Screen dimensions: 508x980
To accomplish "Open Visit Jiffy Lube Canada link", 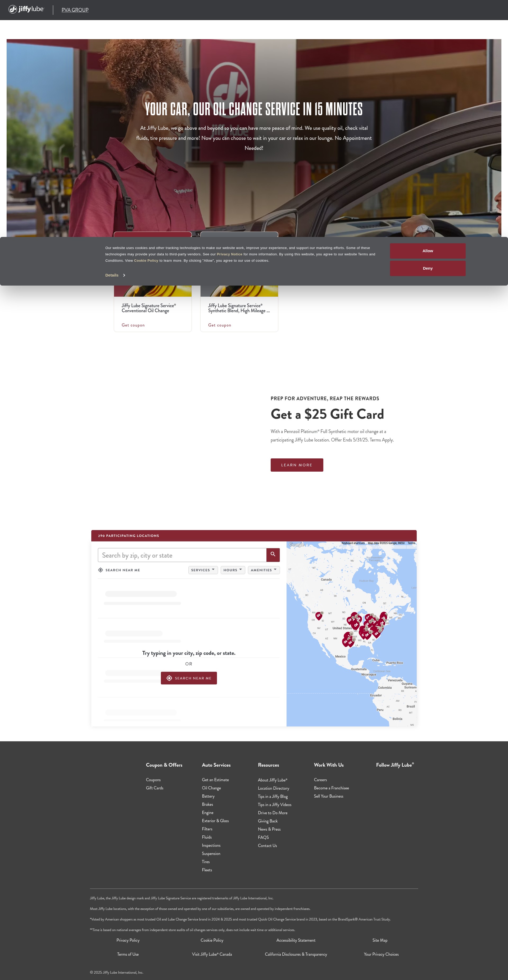I will click(x=212, y=954).
